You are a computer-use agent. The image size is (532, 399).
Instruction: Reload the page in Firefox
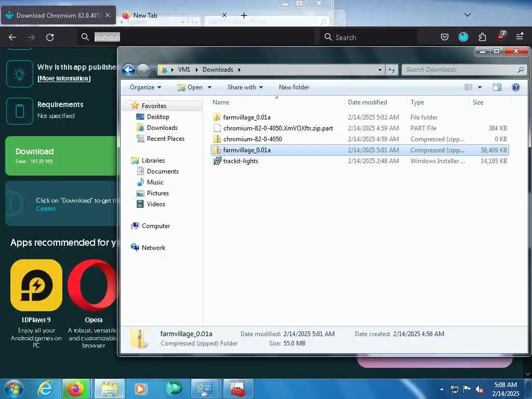(50, 37)
